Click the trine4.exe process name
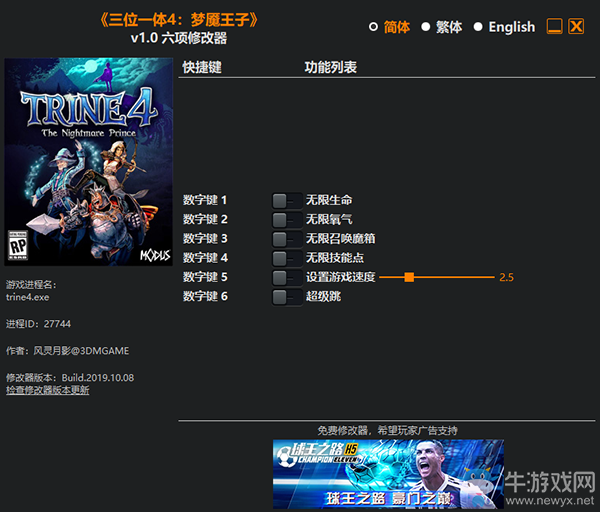 click(28, 297)
